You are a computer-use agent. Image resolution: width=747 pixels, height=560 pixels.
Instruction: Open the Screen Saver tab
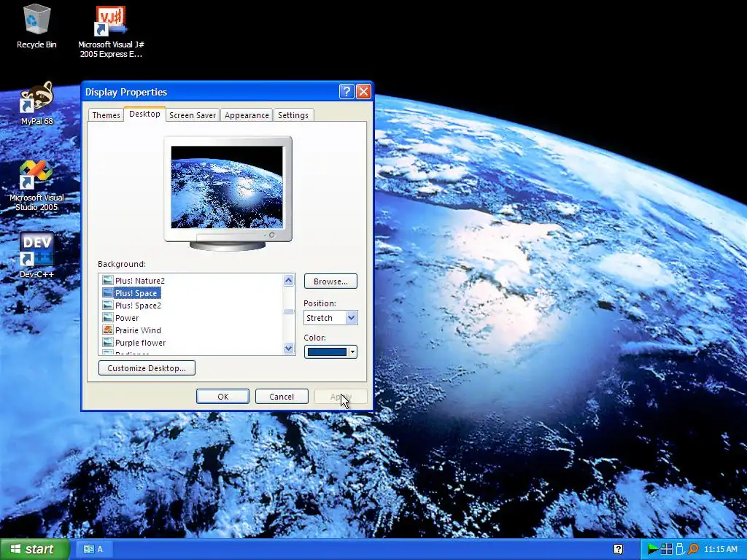tap(193, 115)
